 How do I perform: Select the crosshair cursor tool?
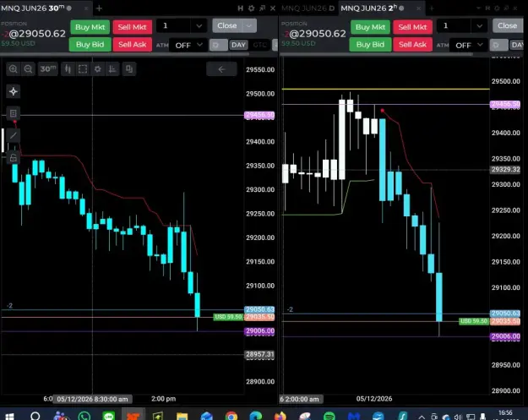(x=14, y=91)
